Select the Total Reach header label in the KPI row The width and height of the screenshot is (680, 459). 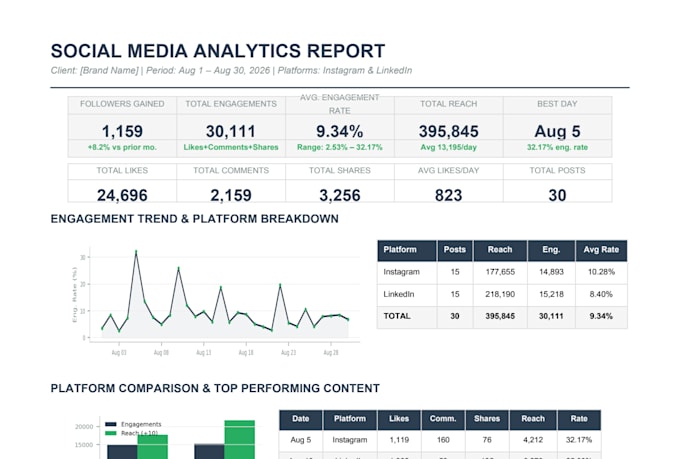point(448,104)
